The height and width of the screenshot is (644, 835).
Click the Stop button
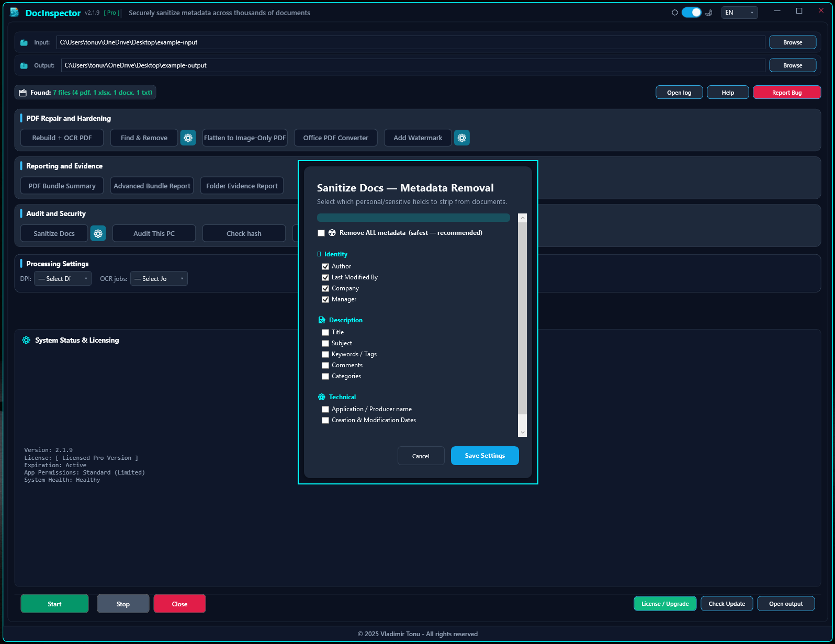[123, 604]
